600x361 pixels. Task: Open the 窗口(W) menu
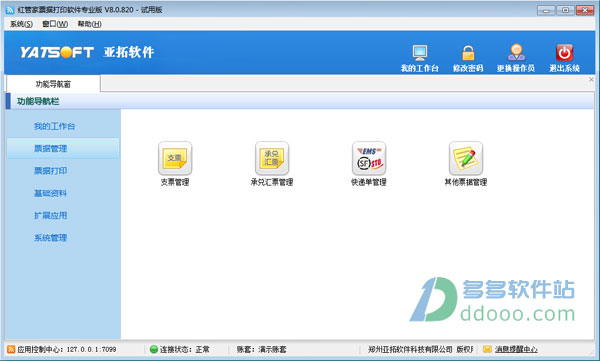click(x=55, y=24)
